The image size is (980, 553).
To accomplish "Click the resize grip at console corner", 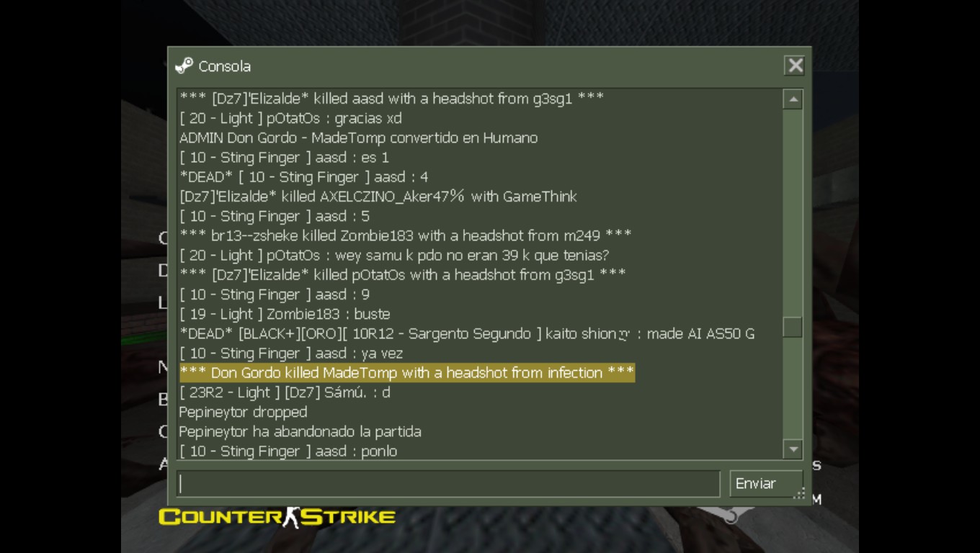I will [800, 495].
